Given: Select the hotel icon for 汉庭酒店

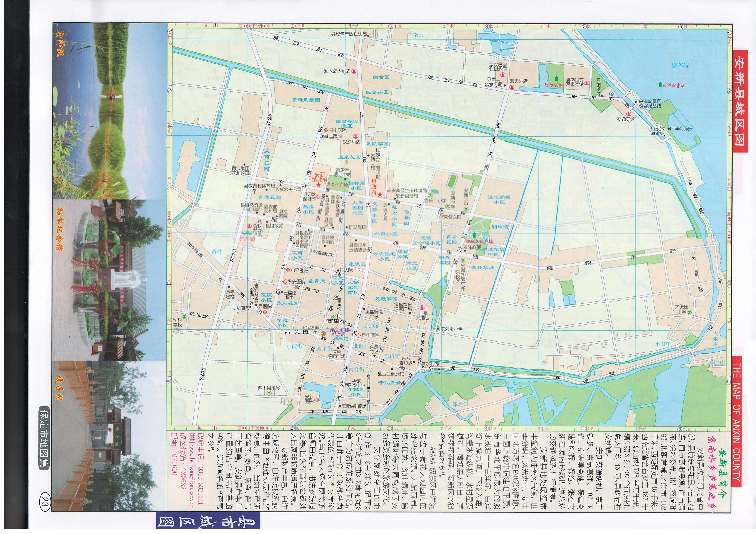Looking at the screenshot, I should click(355, 136).
